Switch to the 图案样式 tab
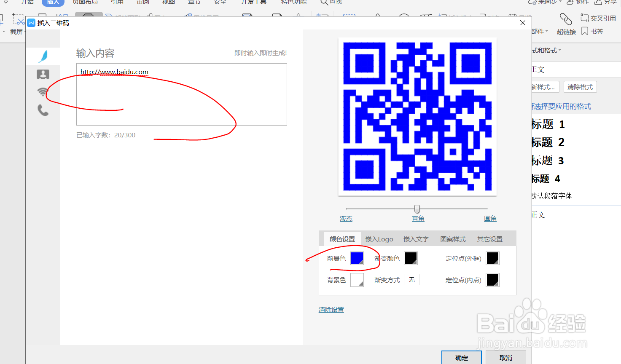The image size is (621, 364). (453, 239)
